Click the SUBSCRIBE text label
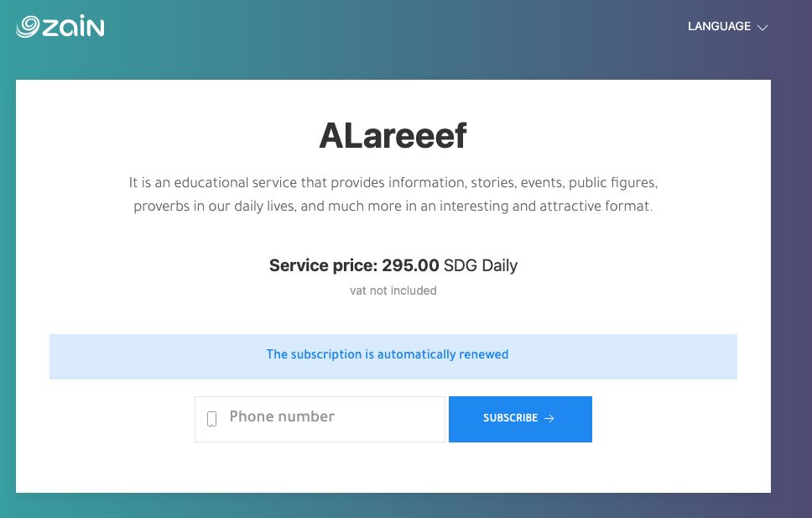Screen dimensions: 812x518 point(511,418)
